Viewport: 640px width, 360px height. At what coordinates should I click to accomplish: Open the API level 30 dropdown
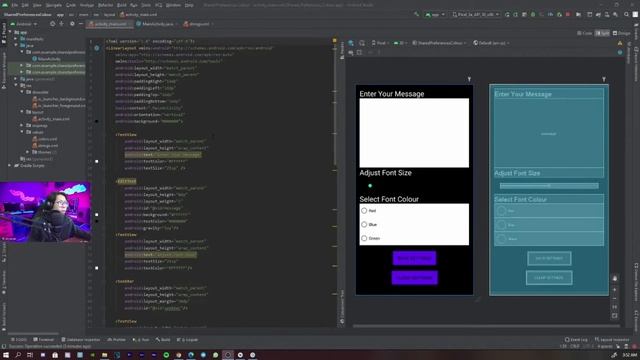click(400, 43)
